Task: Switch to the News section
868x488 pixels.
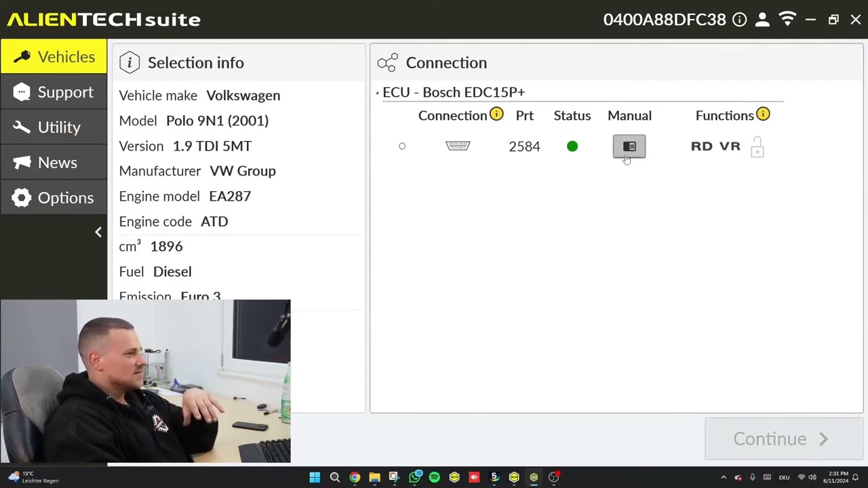Action: [54, 163]
